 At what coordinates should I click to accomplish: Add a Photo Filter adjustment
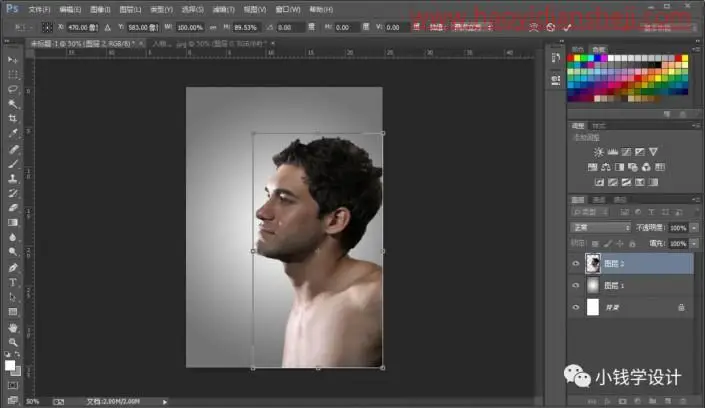click(x=633, y=167)
